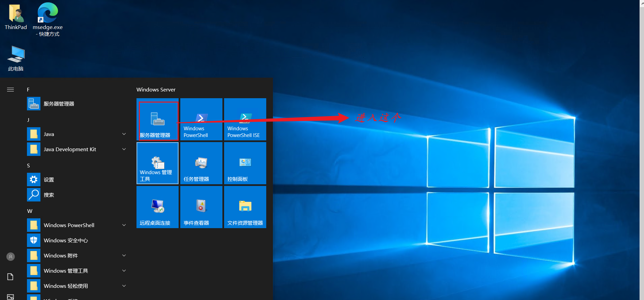Viewport: 644px width, 300px height.
Task: Open the user account icon in Start sidebar
Action: point(10,257)
